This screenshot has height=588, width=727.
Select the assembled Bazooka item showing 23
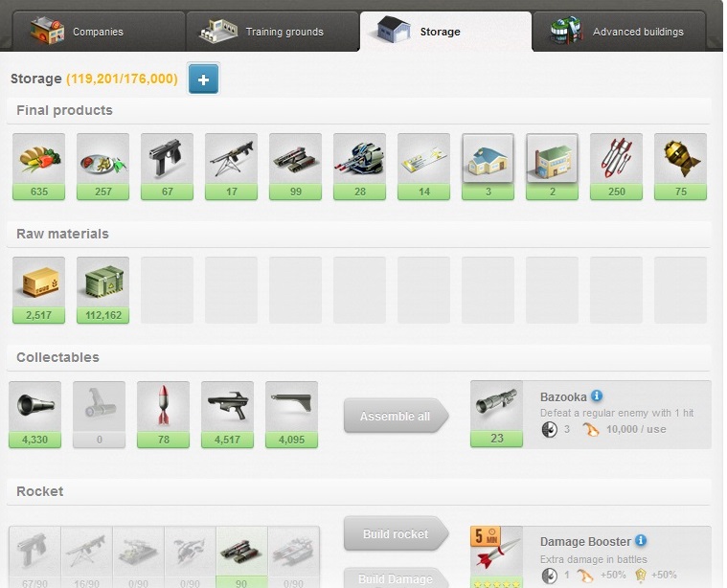496,414
